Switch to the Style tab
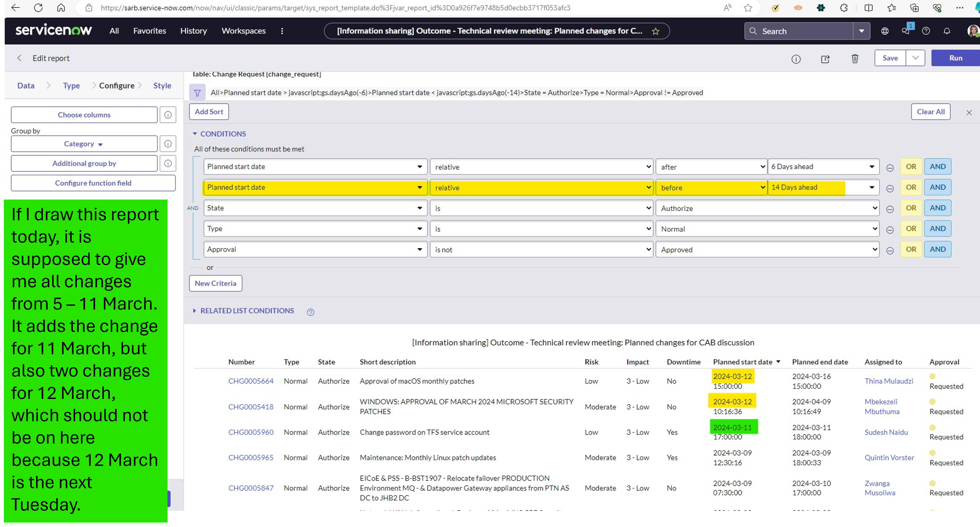Screen dimensions: 980x527 click(162, 86)
